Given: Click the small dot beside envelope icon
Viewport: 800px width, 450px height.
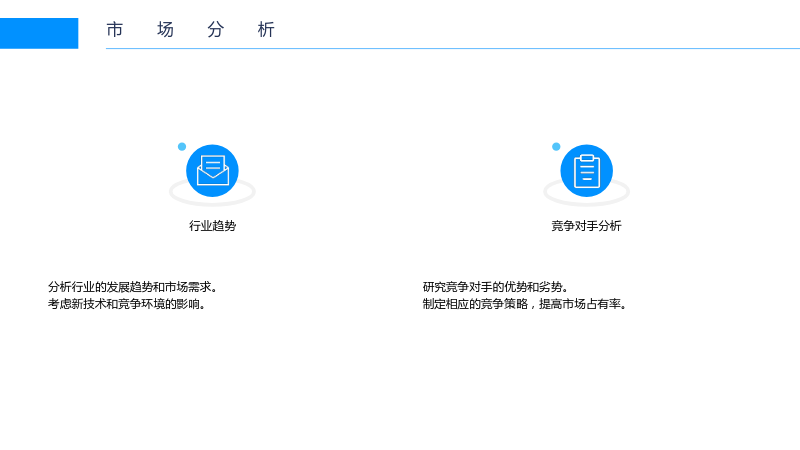Looking at the screenshot, I should point(182,147).
